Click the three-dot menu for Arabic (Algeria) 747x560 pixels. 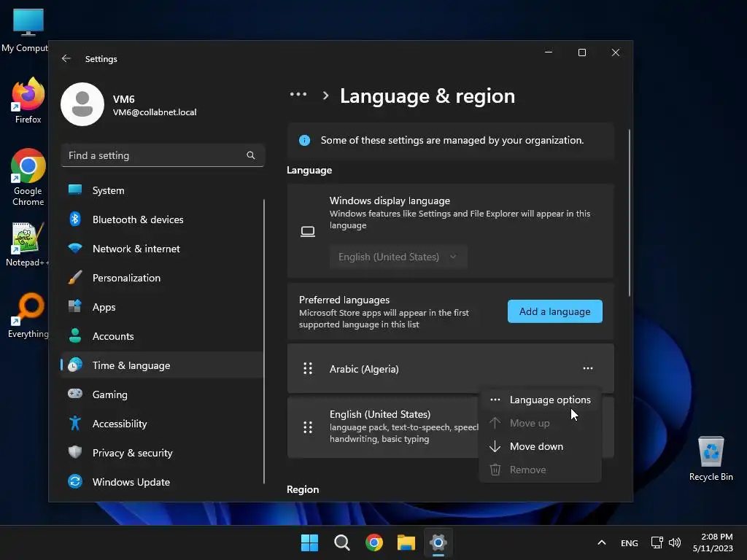[x=588, y=368]
